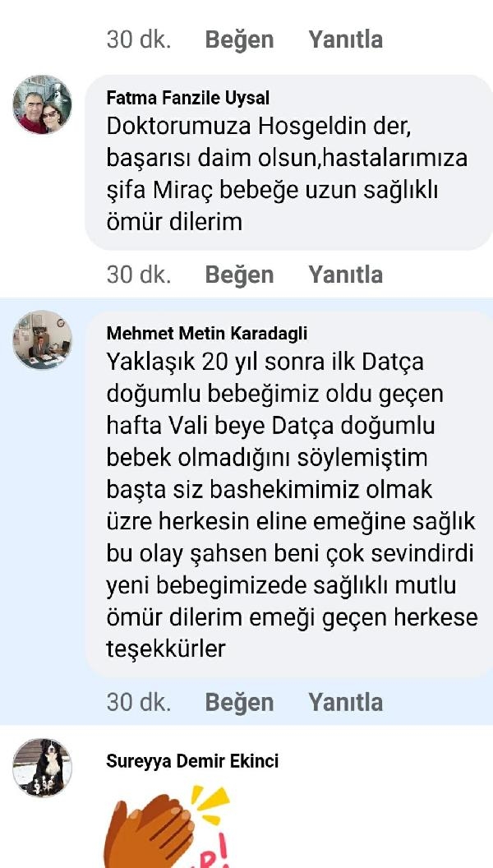The width and height of the screenshot is (493, 868).
Task: Click the Mehmet Metin Karadagli name link
Action: pos(206,333)
